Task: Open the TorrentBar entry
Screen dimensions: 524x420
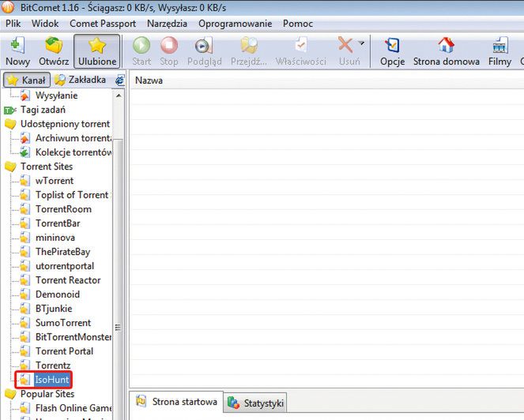Action: coord(58,223)
